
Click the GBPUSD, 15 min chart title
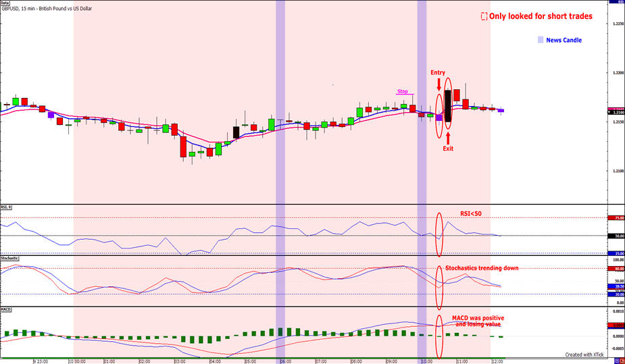click(47, 8)
